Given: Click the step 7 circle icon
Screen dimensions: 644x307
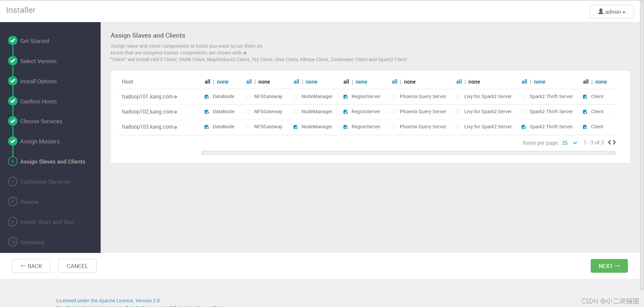Looking at the screenshot, I should point(13,181).
